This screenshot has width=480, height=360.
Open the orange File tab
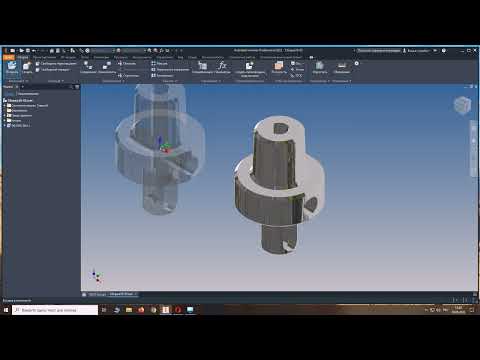point(9,57)
